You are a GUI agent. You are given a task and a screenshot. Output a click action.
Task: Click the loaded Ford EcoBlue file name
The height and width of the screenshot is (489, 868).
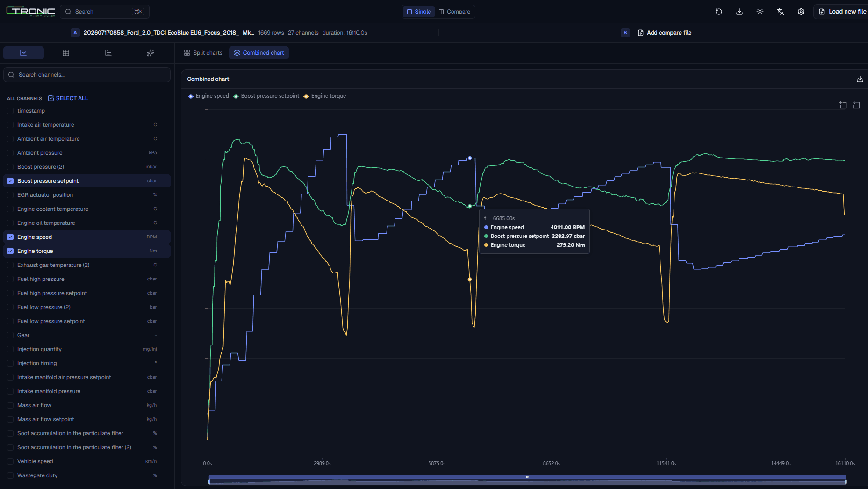[169, 33]
